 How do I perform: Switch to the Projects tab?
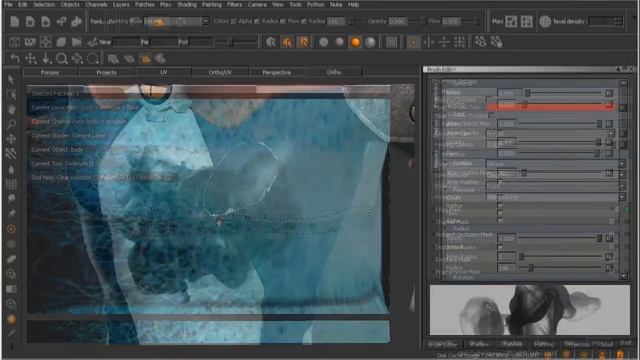click(x=107, y=72)
